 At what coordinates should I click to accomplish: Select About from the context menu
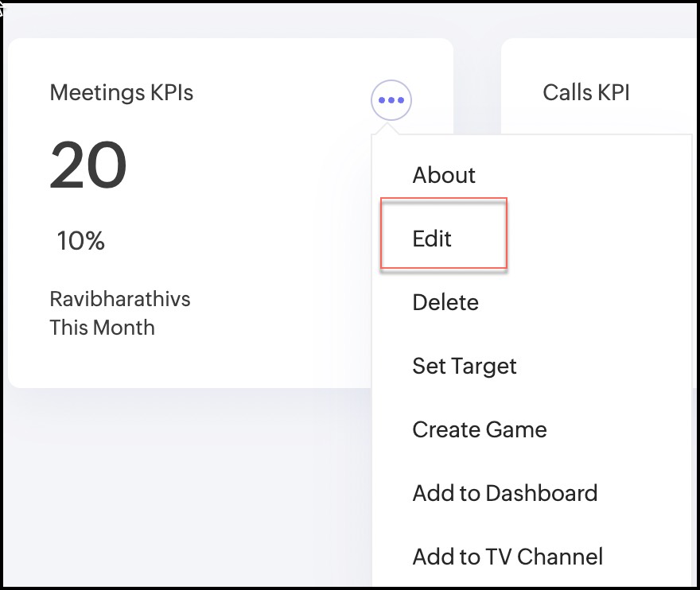pyautogui.click(x=443, y=175)
